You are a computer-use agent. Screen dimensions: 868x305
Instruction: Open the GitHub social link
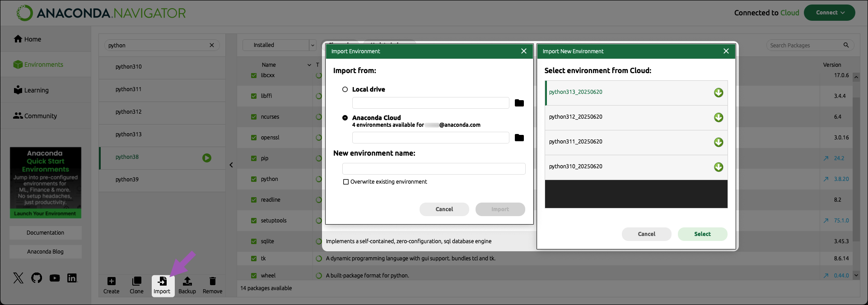37,278
